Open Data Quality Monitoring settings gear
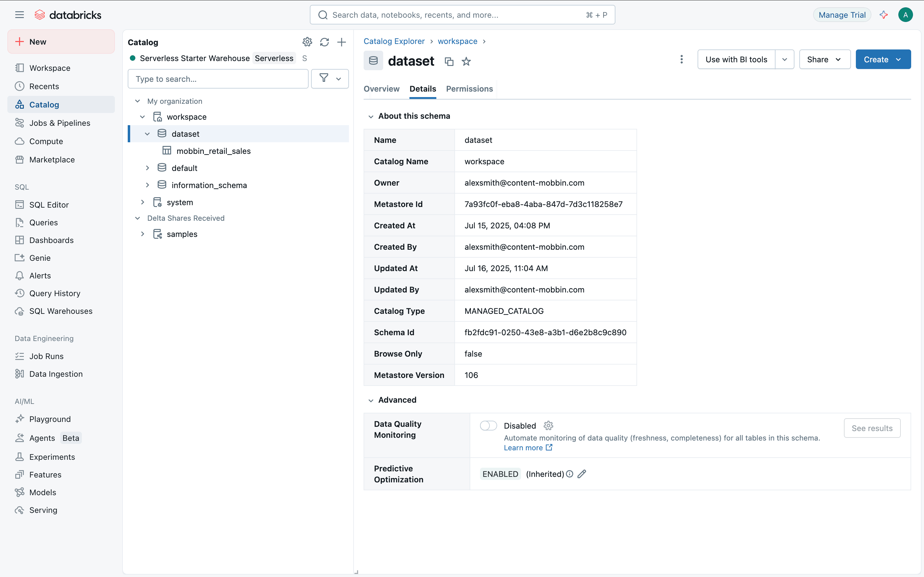The width and height of the screenshot is (924, 577). point(548,426)
